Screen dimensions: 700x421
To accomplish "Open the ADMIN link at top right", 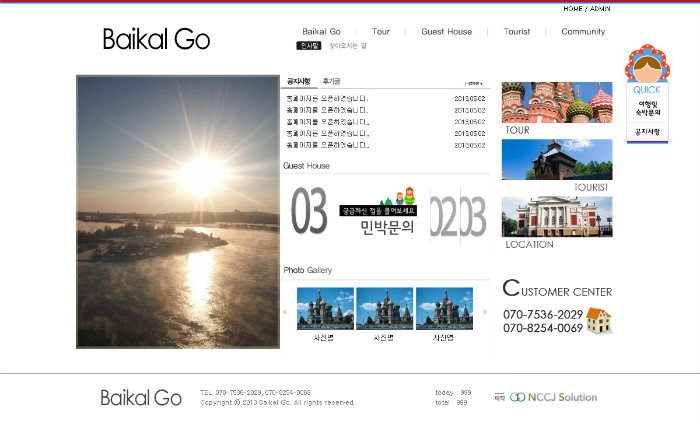I will pyautogui.click(x=600, y=8).
